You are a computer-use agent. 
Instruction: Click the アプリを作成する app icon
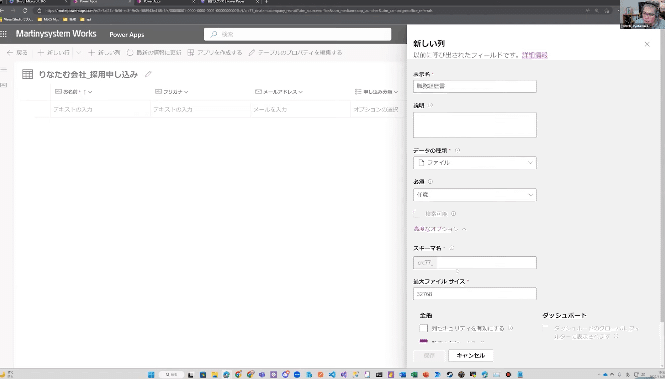pyautogui.click(x=191, y=53)
